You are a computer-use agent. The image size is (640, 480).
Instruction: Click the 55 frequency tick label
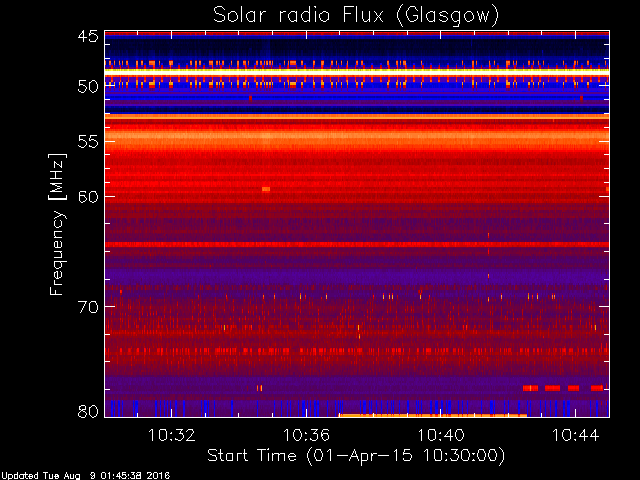(x=88, y=142)
